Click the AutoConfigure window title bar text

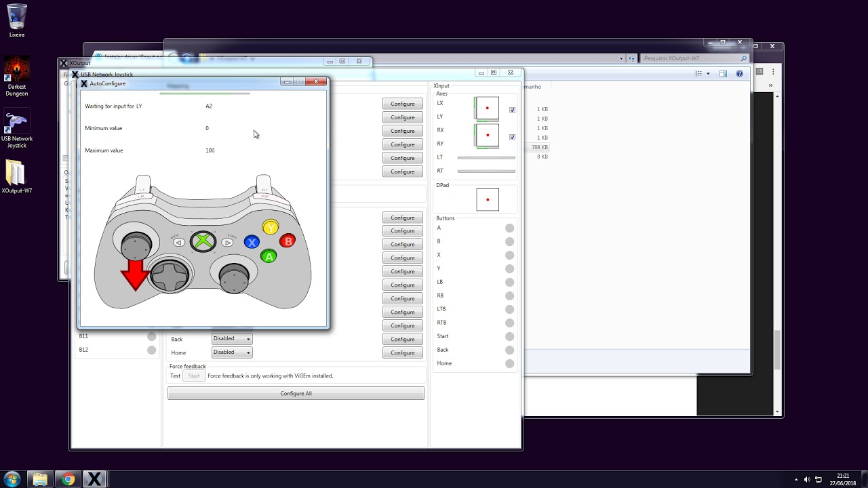pyautogui.click(x=108, y=83)
